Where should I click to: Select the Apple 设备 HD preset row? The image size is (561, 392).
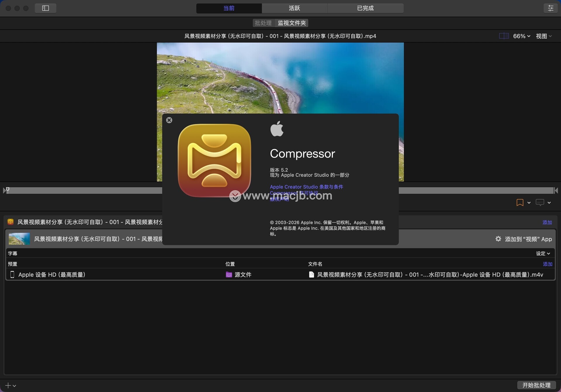52,274
